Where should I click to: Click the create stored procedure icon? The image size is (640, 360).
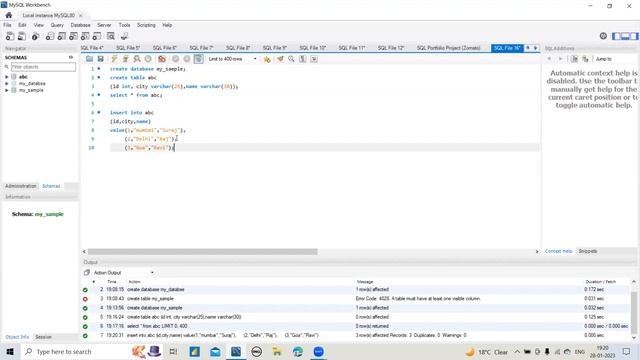click(85, 36)
